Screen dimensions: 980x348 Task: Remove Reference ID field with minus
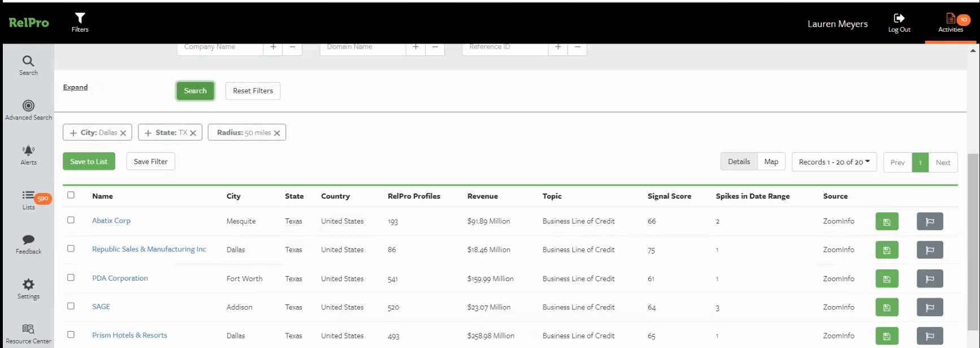(577, 48)
